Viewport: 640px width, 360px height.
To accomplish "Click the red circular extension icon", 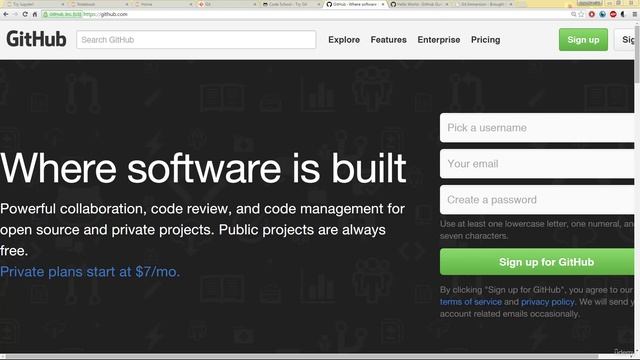I will tap(591, 14).
